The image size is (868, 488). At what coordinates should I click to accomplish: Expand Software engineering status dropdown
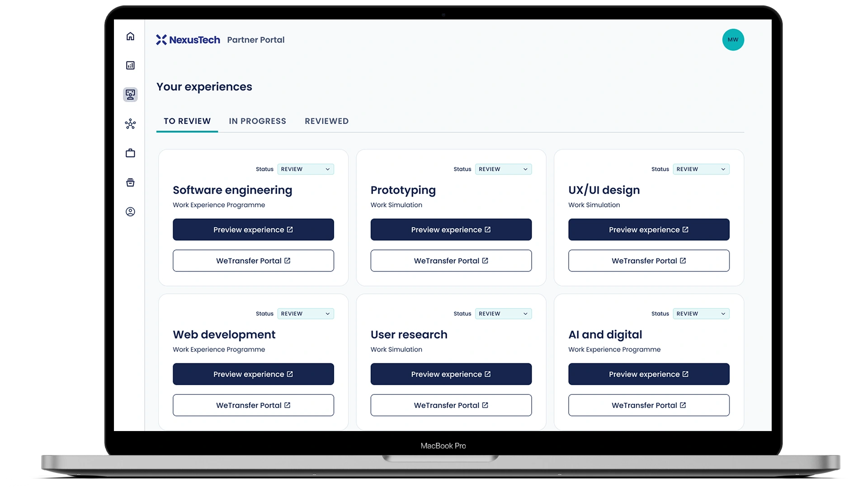(306, 169)
